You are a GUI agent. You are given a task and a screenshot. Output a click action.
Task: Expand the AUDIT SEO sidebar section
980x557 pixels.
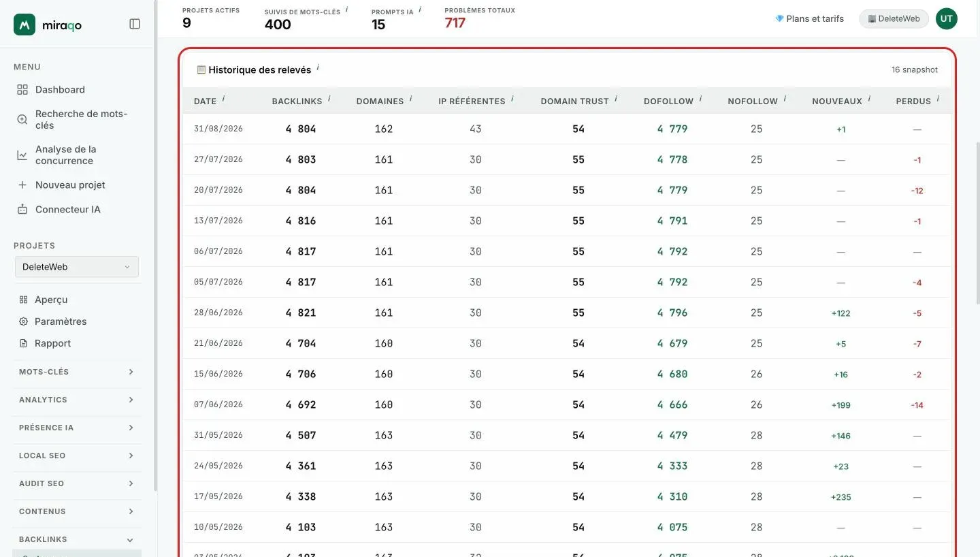pos(77,483)
